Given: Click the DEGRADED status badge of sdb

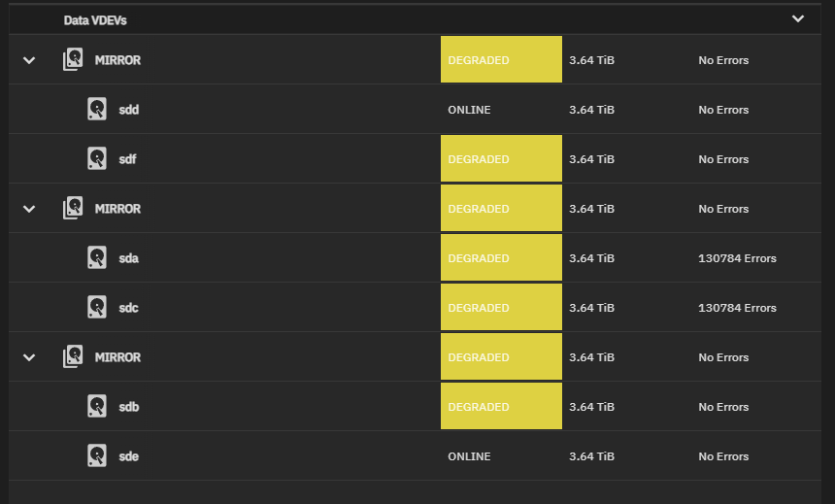Looking at the screenshot, I should pyautogui.click(x=501, y=406).
